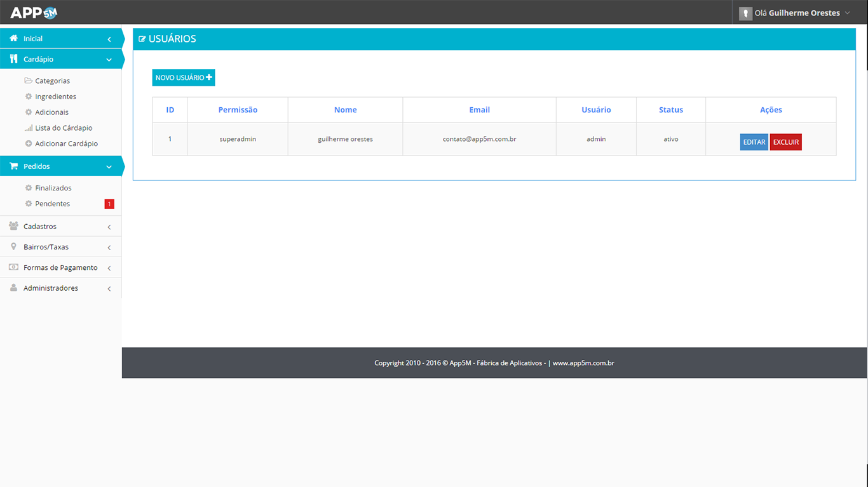Open Pendentes orders list
The height and width of the screenshot is (487, 868).
pyautogui.click(x=52, y=204)
